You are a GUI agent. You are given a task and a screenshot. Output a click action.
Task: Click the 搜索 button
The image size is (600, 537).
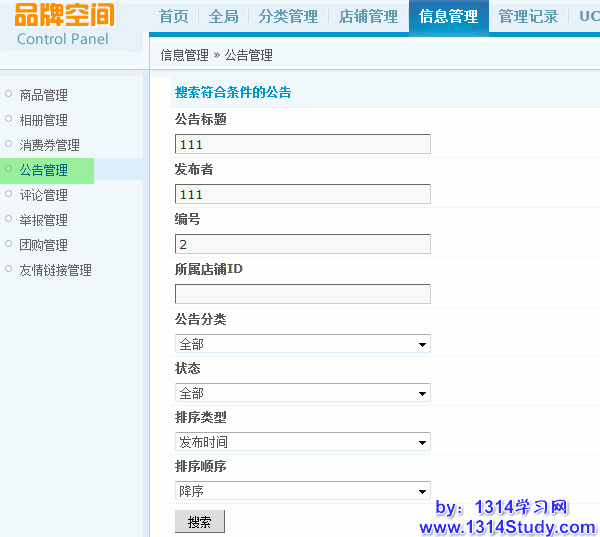click(x=199, y=522)
